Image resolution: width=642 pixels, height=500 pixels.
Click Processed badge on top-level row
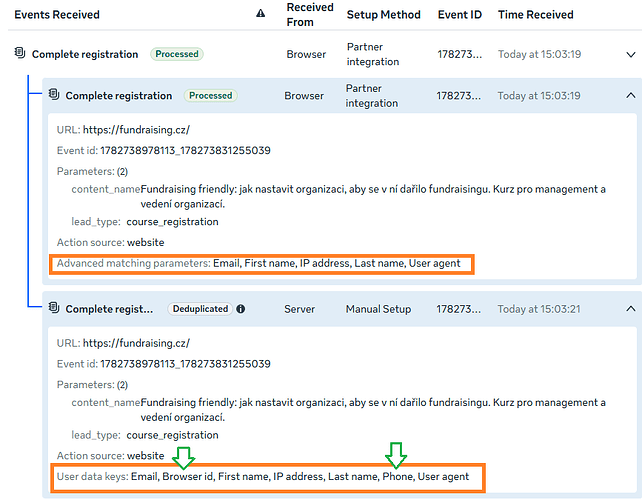[x=177, y=54]
